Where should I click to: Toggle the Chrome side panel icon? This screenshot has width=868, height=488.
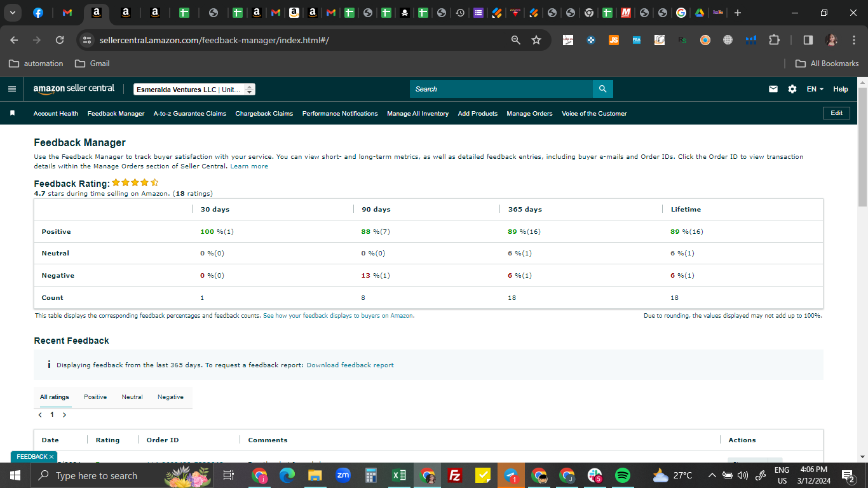tap(808, 40)
